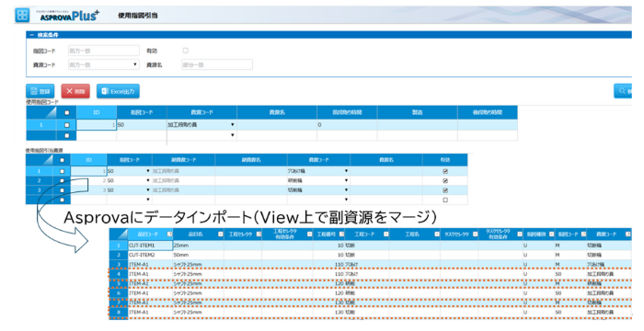Open 加工段取り員 dropdown in 使用指図コード grid
The image size is (644, 331).
point(233,125)
